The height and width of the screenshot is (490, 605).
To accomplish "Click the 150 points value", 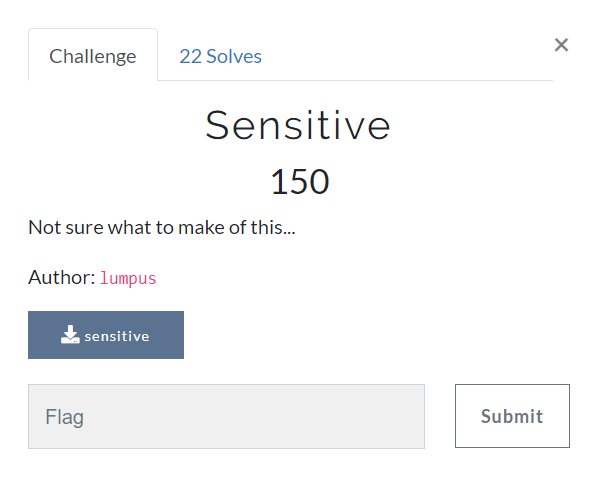I will click(x=300, y=181).
